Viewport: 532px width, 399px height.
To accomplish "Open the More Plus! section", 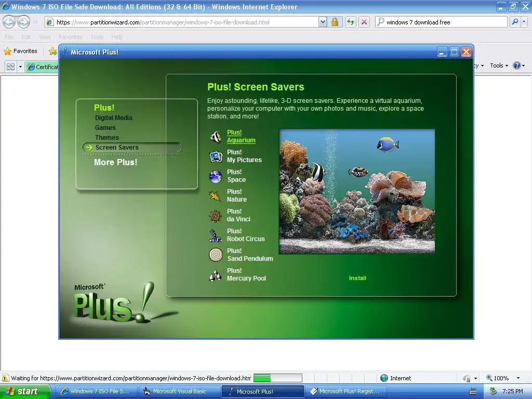I will point(116,162).
